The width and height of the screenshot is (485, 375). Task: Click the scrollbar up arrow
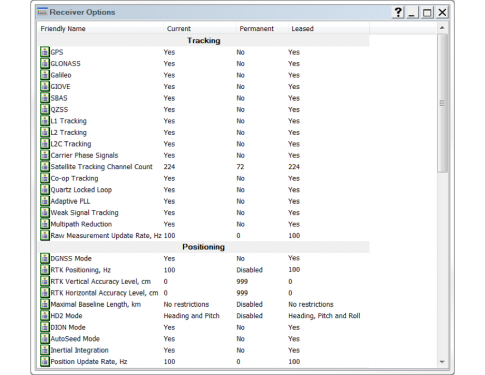[442, 28]
